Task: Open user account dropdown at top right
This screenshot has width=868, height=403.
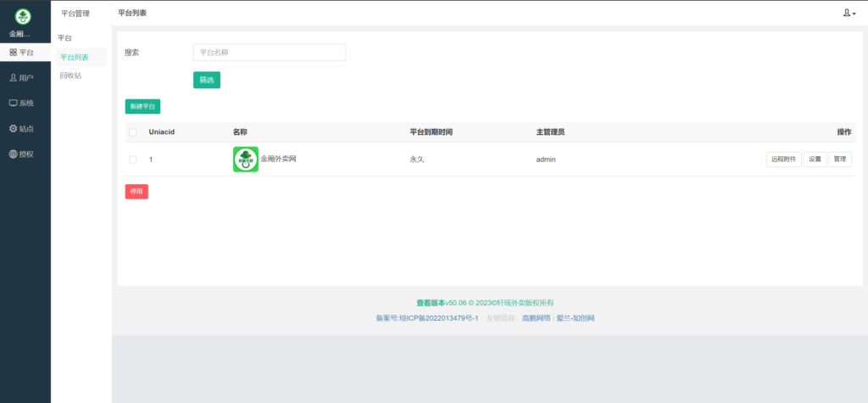Action: point(849,13)
